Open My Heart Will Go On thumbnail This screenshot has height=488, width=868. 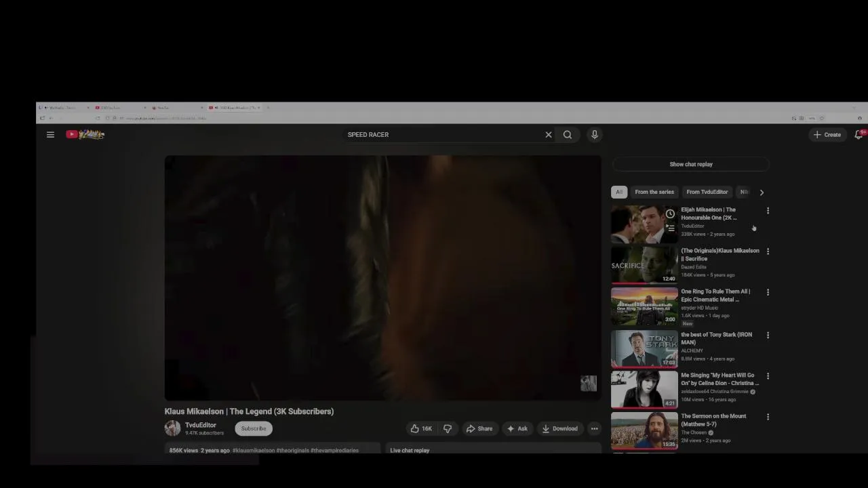pyautogui.click(x=644, y=389)
